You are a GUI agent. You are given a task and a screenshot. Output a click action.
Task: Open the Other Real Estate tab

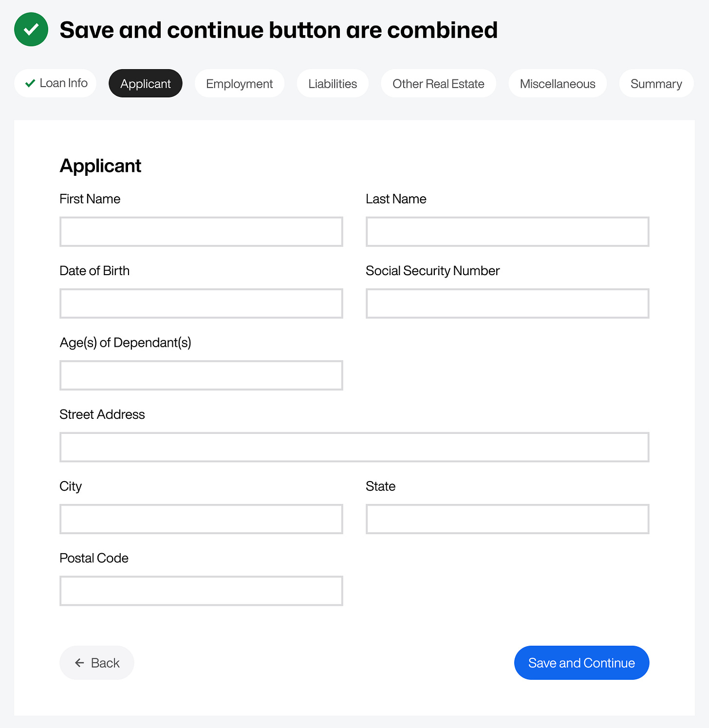point(438,84)
